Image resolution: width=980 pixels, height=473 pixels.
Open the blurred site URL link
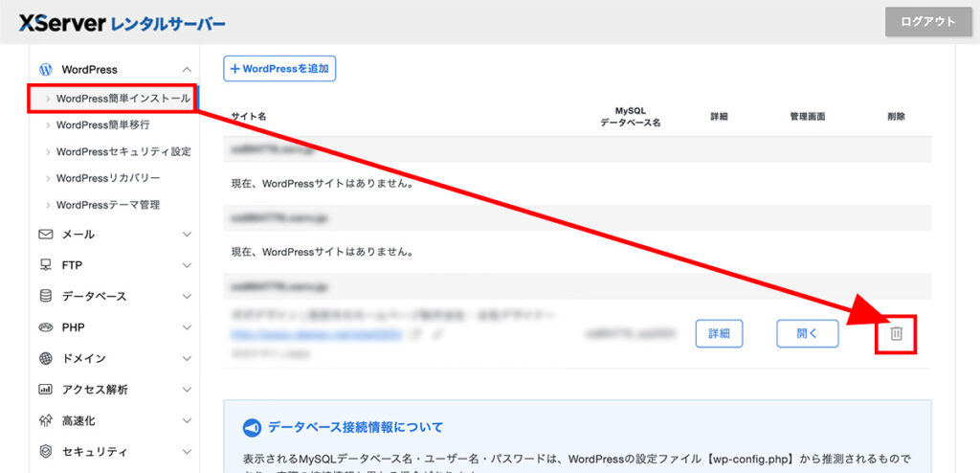(x=316, y=335)
